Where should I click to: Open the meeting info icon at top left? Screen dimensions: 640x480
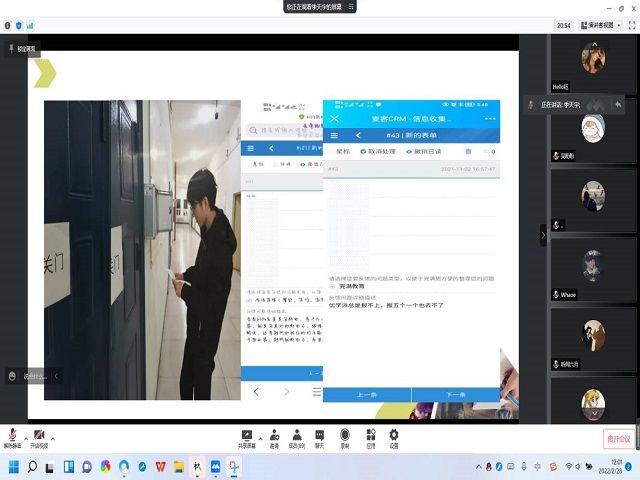[x=7, y=25]
